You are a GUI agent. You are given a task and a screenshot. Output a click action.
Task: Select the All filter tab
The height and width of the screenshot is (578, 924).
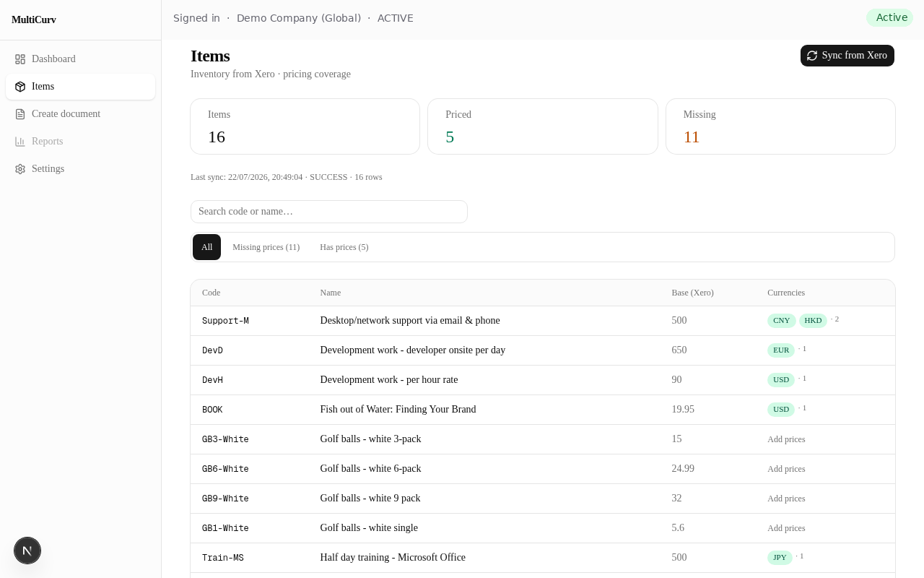[206, 247]
